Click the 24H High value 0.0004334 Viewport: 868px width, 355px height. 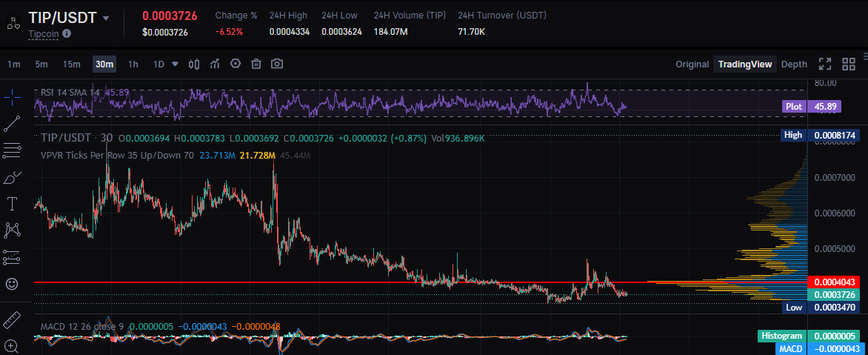[x=290, y=32]
